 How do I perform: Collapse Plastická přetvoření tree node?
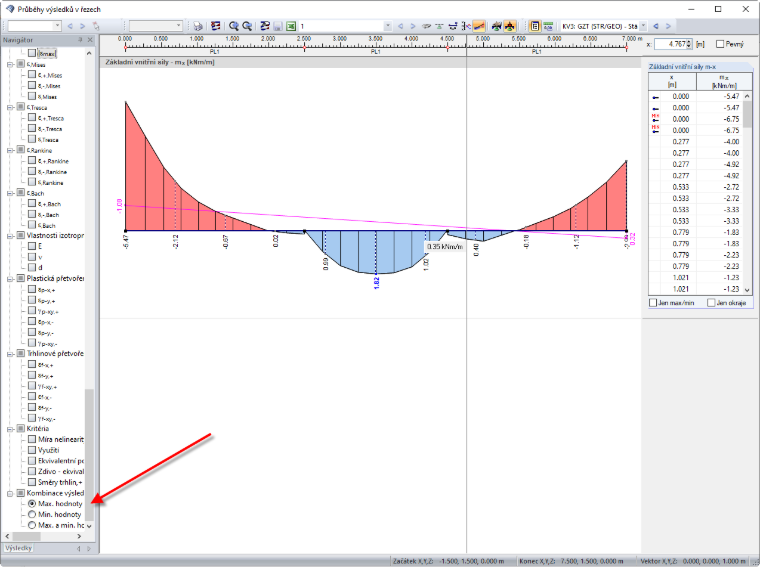(10, 279)
